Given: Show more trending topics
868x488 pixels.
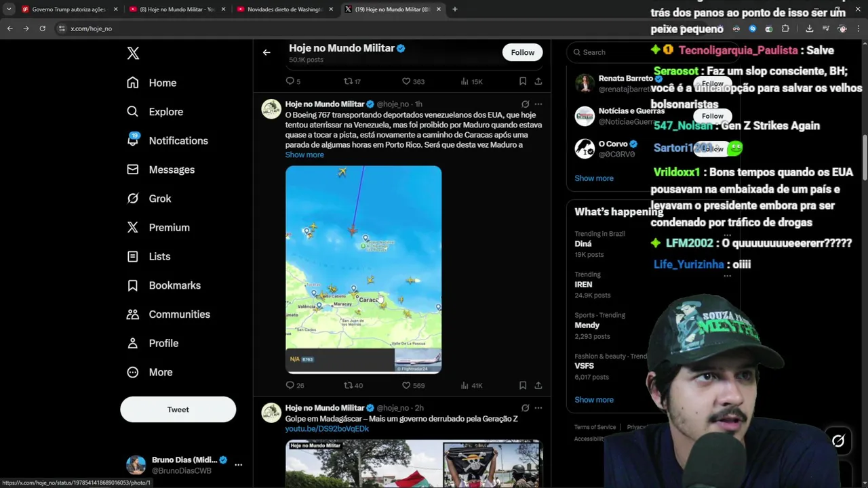Looking at the screenshot, I should point(594,400).
